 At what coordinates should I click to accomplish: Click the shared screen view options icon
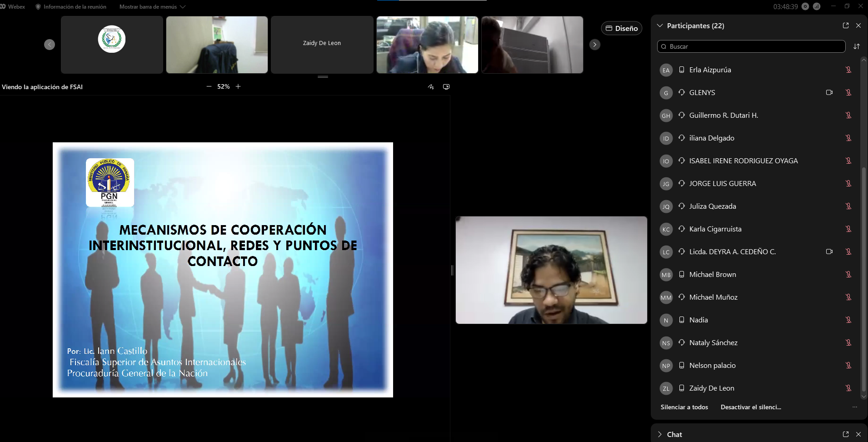(x=446, y=87)
